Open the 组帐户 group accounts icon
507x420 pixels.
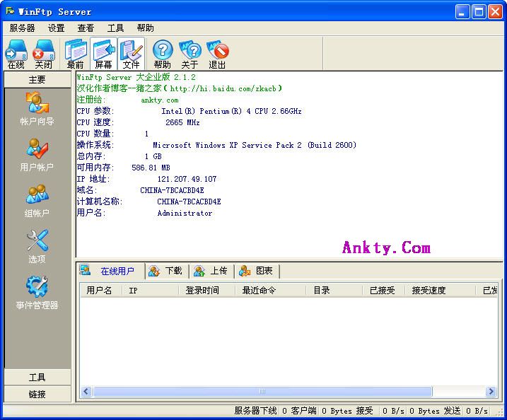click(37, 201)
